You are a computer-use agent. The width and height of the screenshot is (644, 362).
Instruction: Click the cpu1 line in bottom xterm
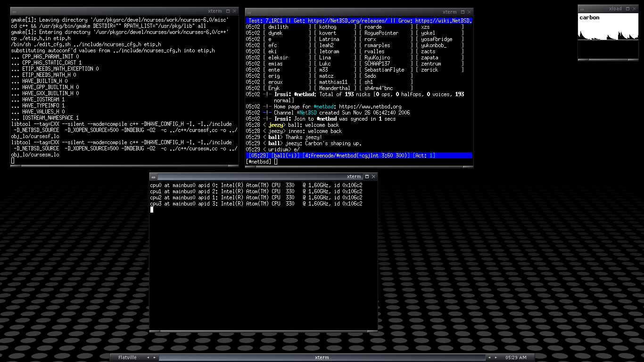[256, 191]
